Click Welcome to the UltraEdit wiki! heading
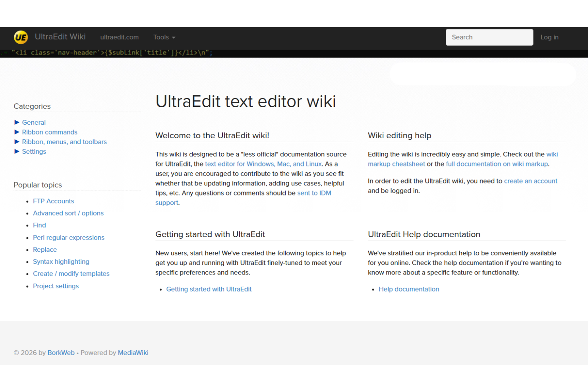588x392 pixels. (x=212, y=135)
